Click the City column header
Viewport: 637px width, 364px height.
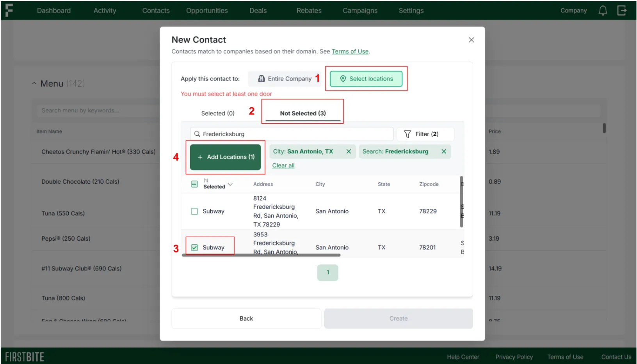pyautogui.click(x=320, y=184)
